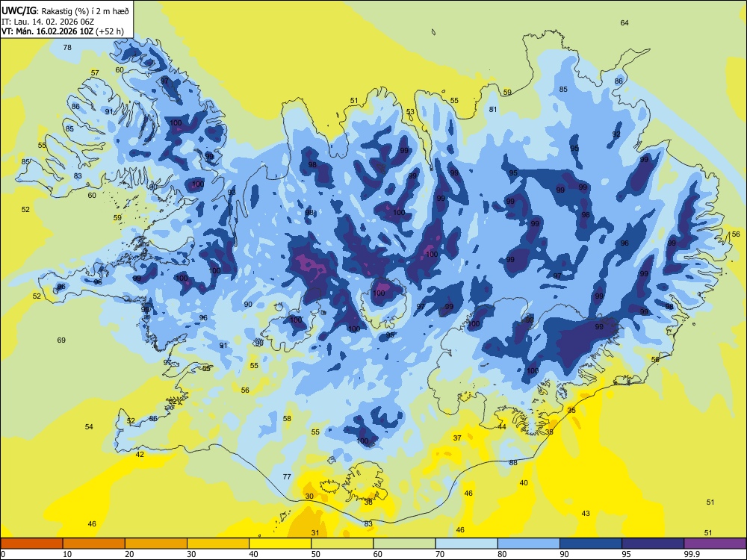Click the 10–20 orange legend swatch
The width and height of the screenshot is (747, 560).
94,544
